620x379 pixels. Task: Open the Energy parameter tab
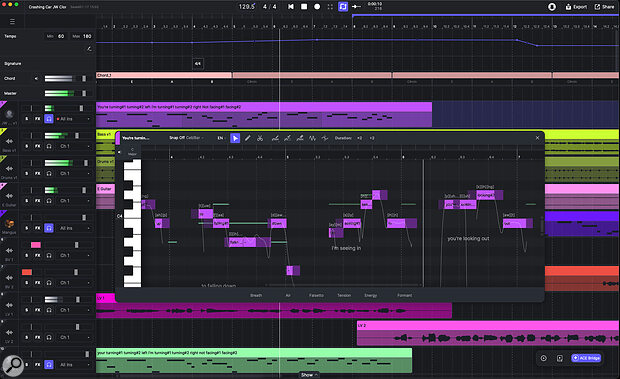coord(370,295)
